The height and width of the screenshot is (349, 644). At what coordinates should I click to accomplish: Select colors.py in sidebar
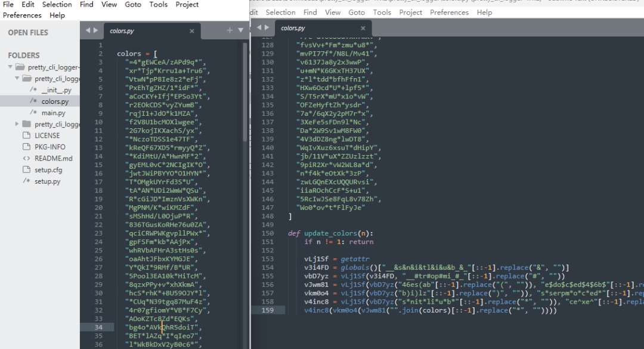[x=55, y=101]
